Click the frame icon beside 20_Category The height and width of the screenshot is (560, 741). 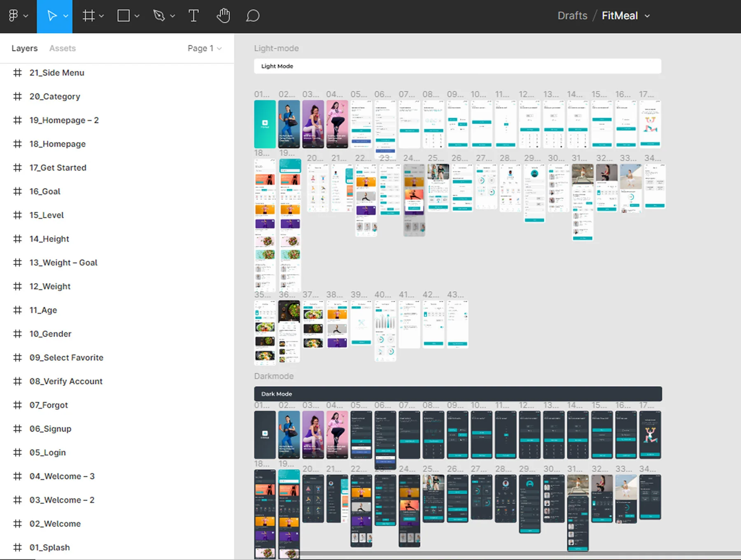(17, 96)
